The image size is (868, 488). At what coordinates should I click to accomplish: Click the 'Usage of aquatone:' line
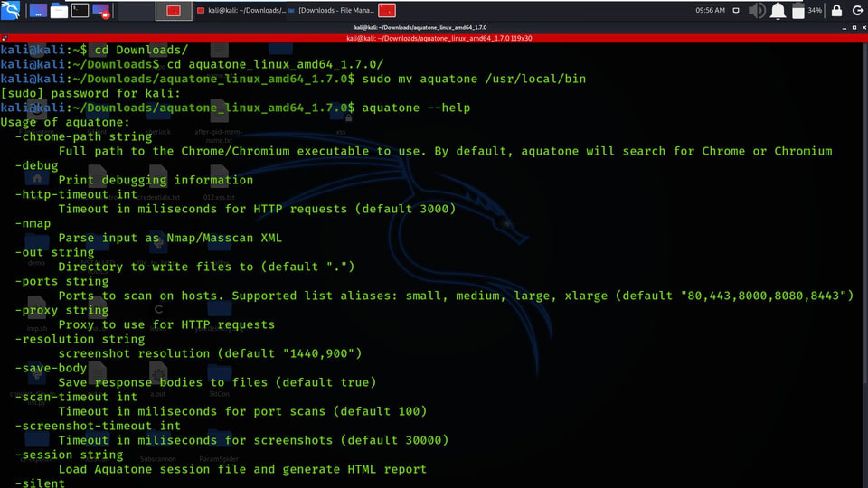pyautogui.click(x=65, y=122)
